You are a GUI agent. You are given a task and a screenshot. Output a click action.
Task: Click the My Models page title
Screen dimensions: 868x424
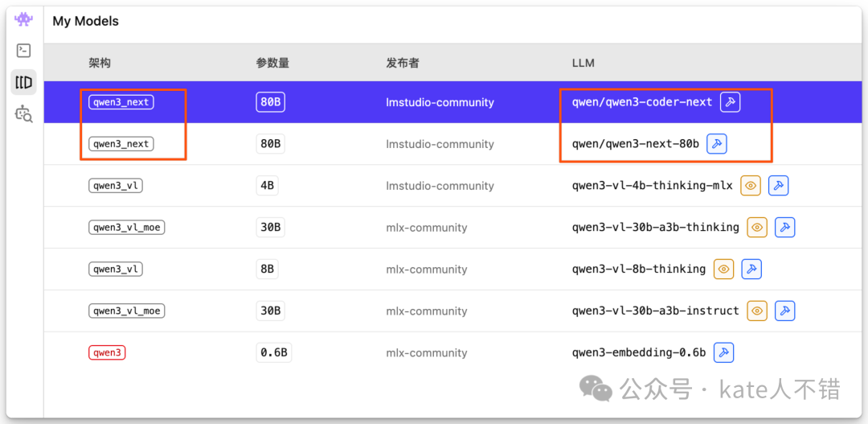(86, 22)
